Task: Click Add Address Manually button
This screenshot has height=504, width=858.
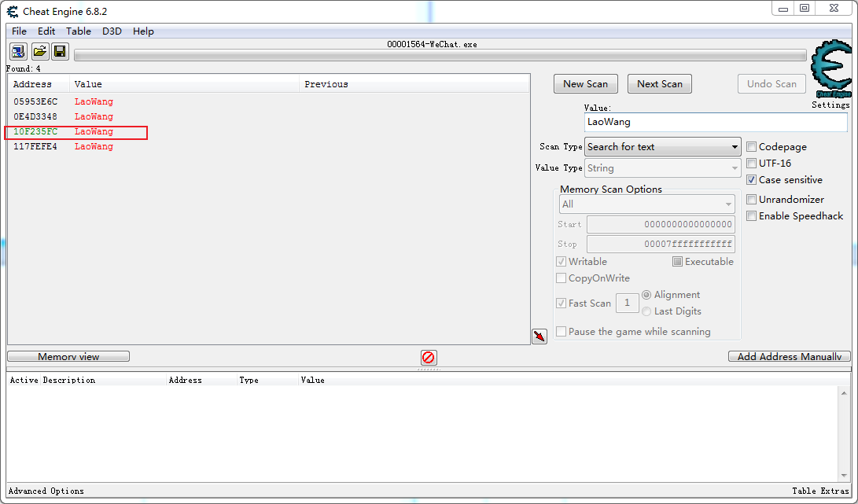Action: click(x=790, y=357)
